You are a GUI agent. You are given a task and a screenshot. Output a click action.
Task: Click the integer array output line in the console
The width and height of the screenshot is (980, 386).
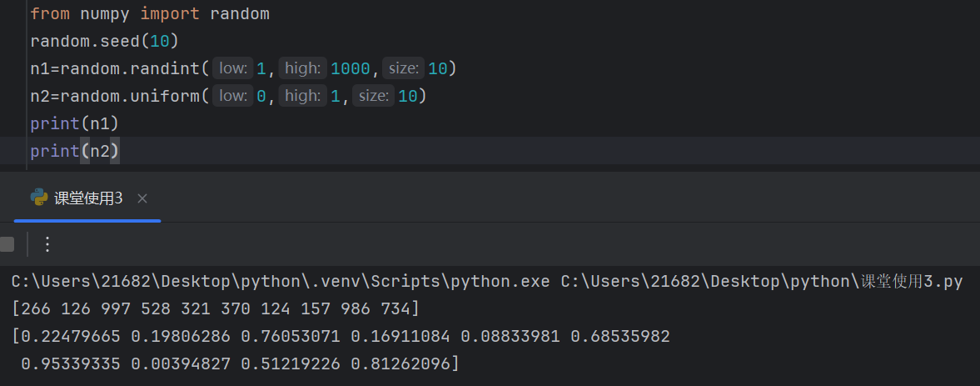[216, 309]
